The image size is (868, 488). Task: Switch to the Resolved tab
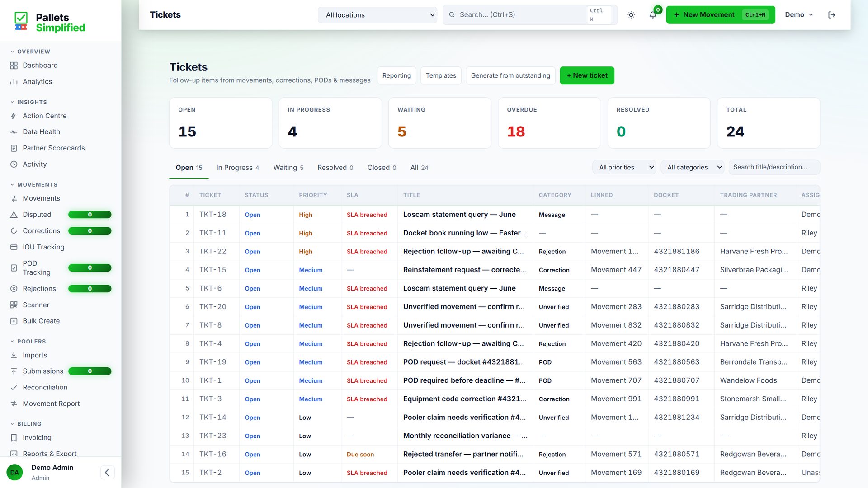335,168
